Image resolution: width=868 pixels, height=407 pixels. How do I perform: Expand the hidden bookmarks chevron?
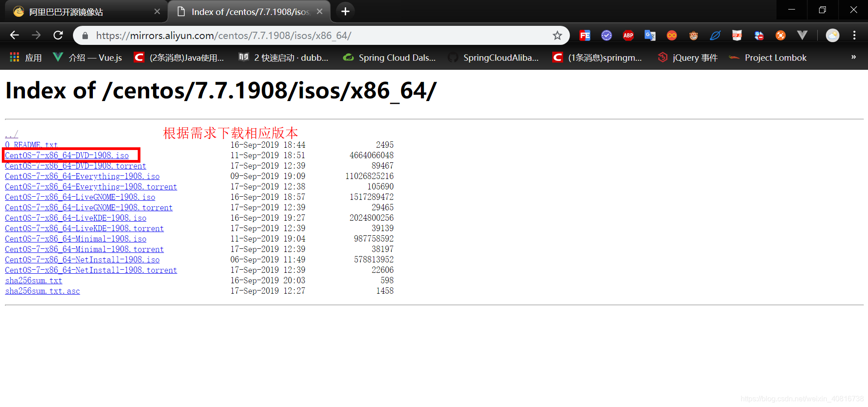point(854,57)
